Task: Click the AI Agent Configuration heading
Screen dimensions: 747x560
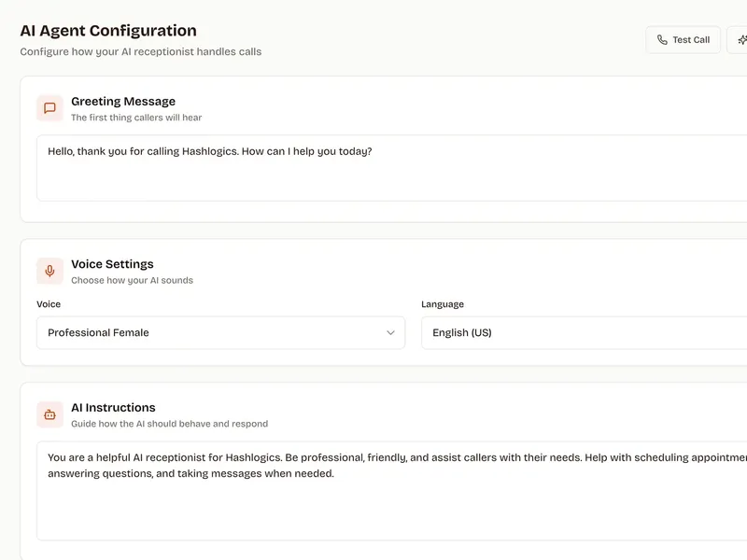Action: coord(108,31)
